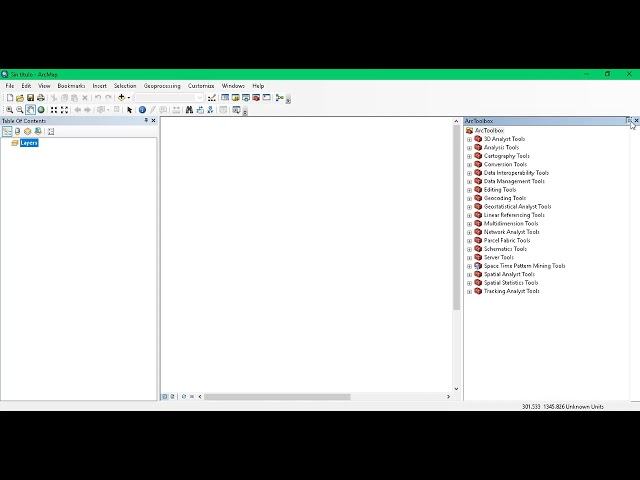Open the Search window
Image resolution: width=640 pixels, height=480 pixels.
pyautogui.click(x=246, y=98)
